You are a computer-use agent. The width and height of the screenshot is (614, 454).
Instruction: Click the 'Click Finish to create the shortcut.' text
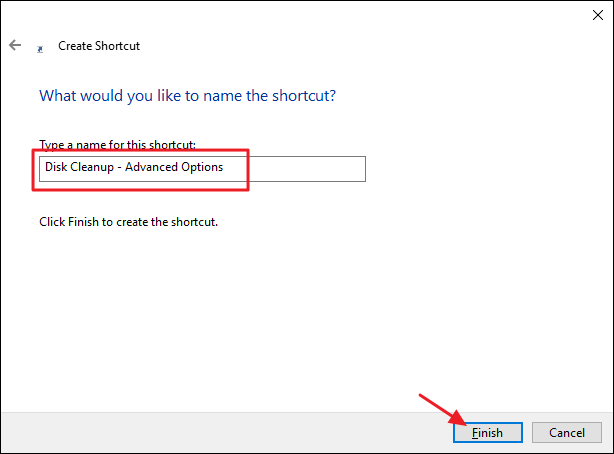(x=128, y=222)
